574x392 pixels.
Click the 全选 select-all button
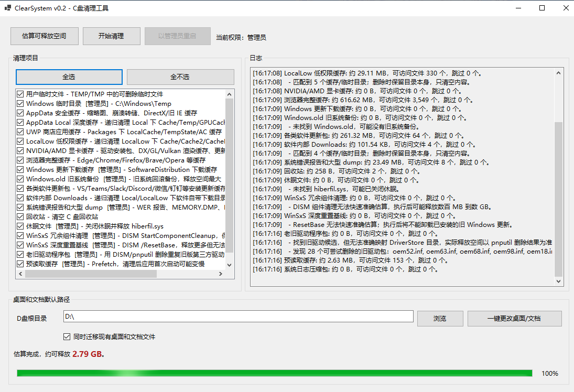coord(69,77)
